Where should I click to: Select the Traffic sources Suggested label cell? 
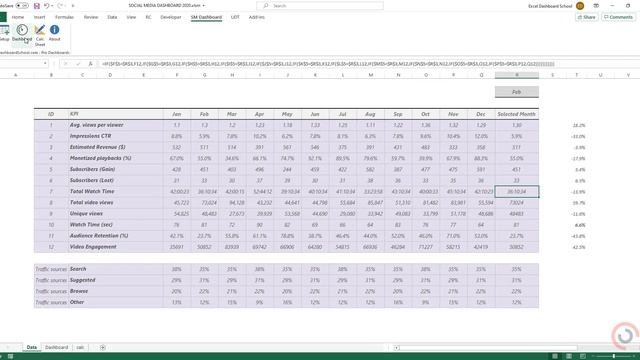pos(116,280)
